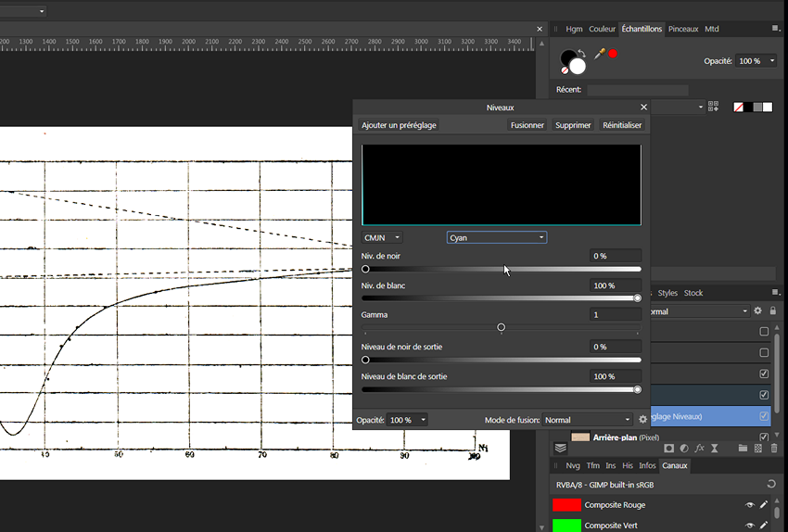The height and width of the screenshot is (532, 788).
Task: Switch to the Hgm tab
Action: (574, 29)
